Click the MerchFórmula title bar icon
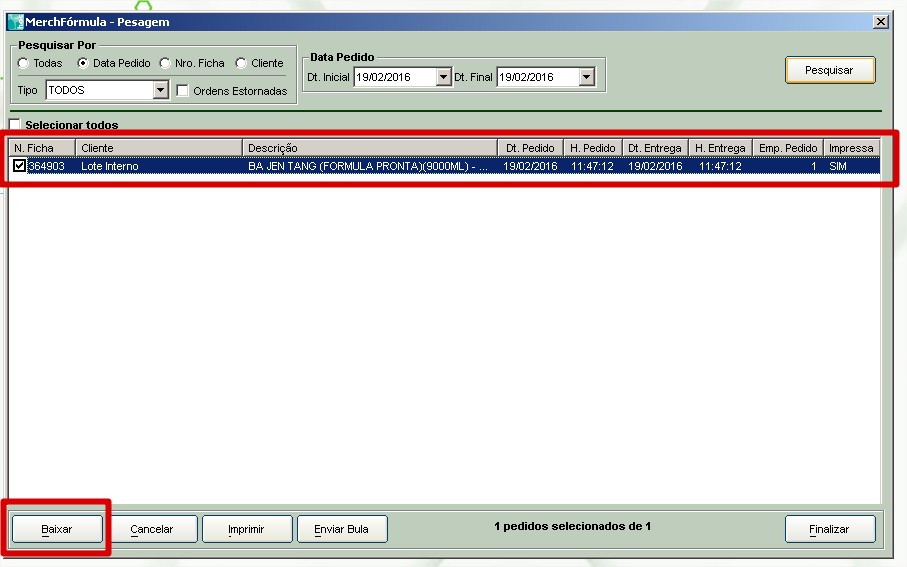 [15, 22]
